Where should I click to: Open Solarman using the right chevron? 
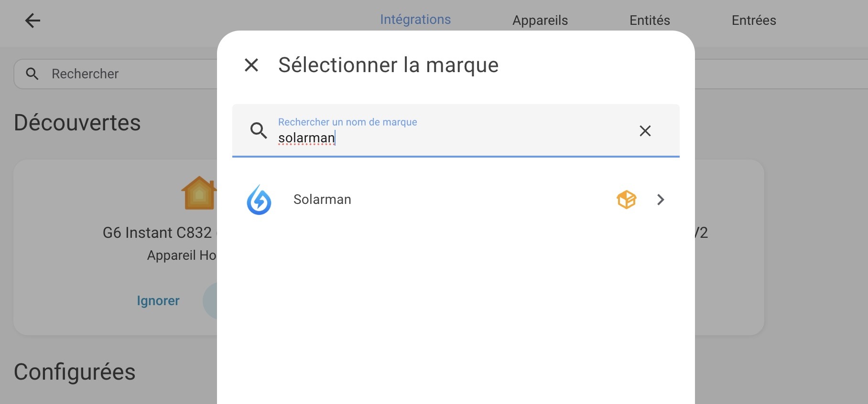coord(661,200)
